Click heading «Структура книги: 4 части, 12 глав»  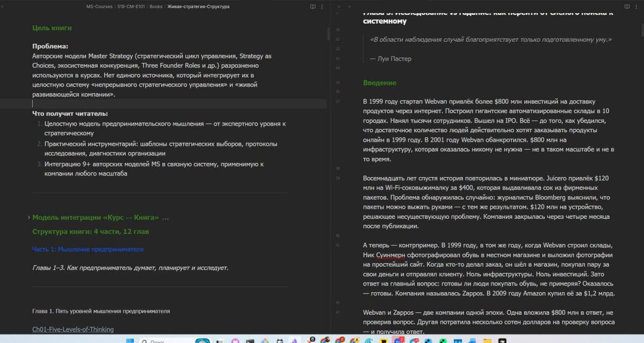pyautogui.click(x=91, y=232)
